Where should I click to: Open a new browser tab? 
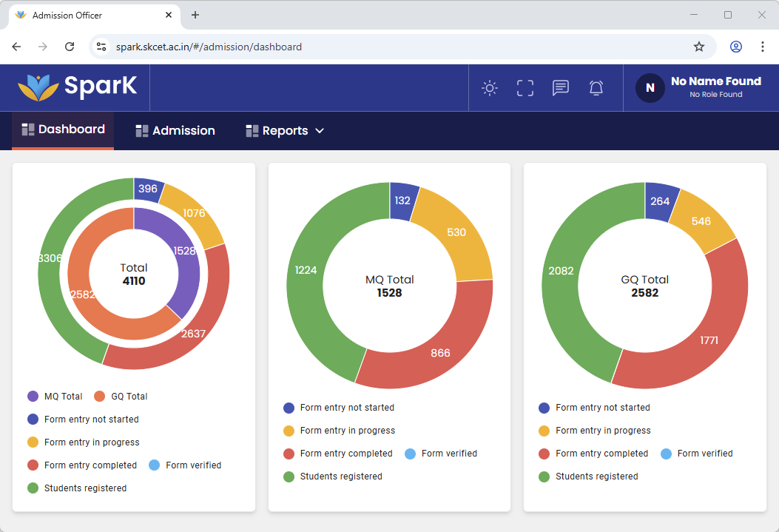tap(195, 15)
